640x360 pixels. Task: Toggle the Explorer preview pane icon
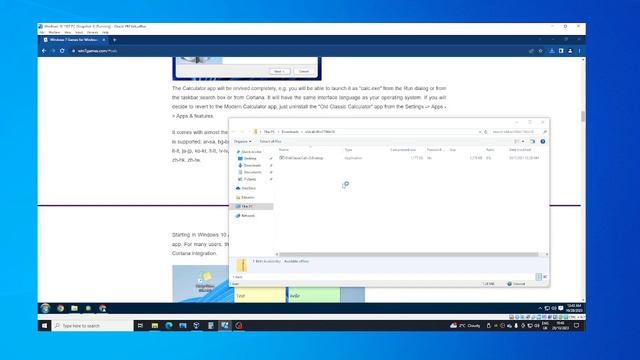tap(533, 142)
